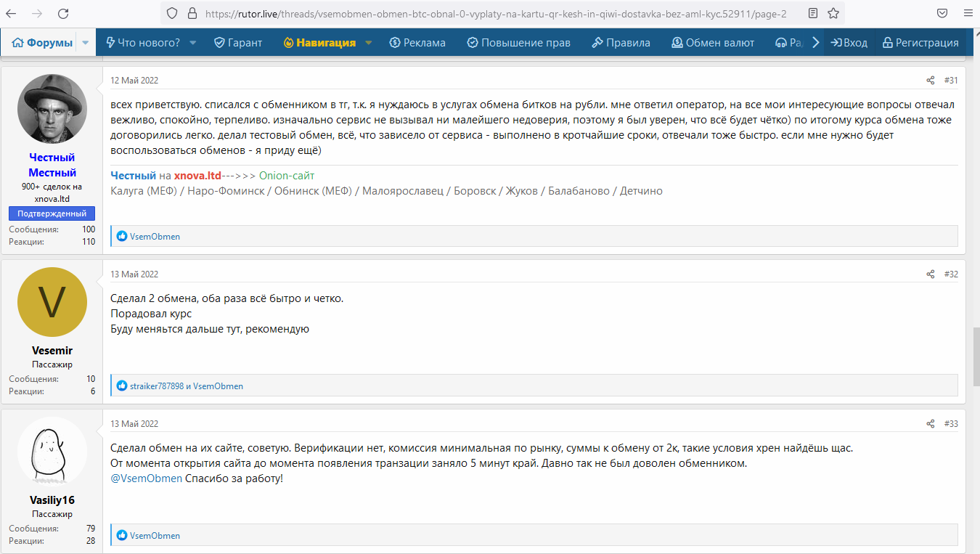Expand the Форумы dropdown arrow
Screen dimensions: 980x554
[x=86, y=43]
